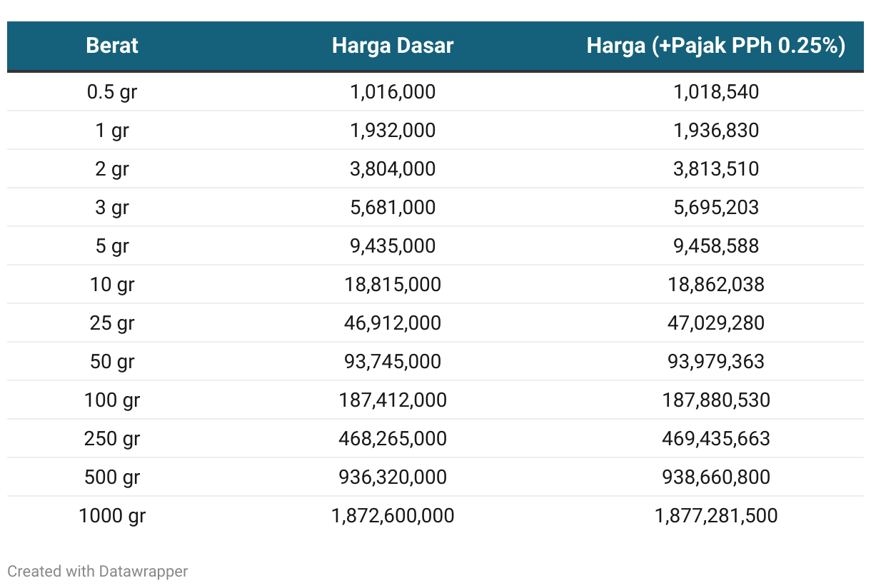The image size is (871, 588).
Task: Select the 1 gr weight cell
Action: (x=112, y=131)
